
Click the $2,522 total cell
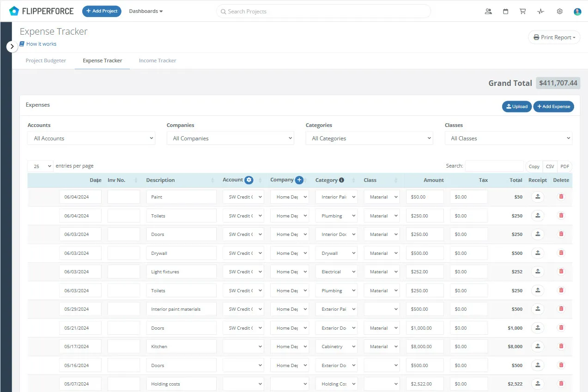point(515,384)
